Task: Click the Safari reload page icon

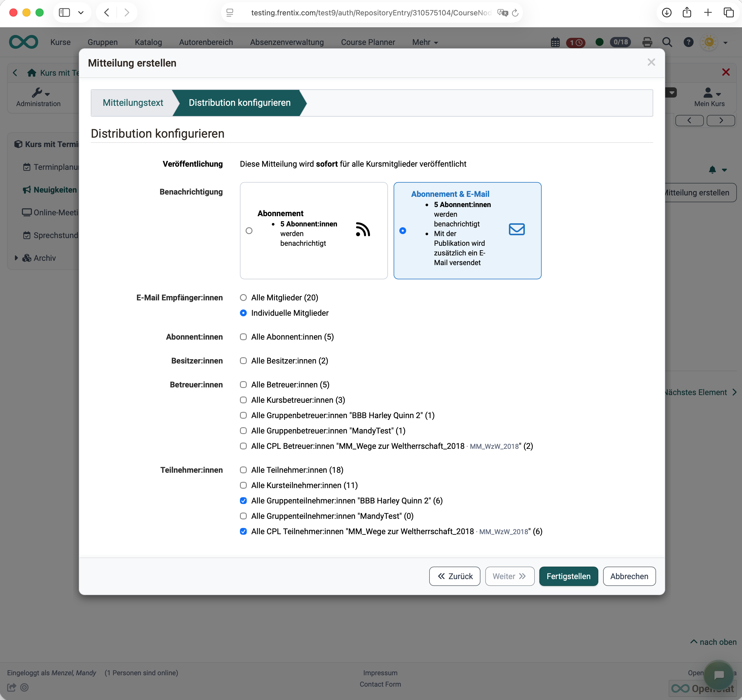Action: click(x=515, y=13)
